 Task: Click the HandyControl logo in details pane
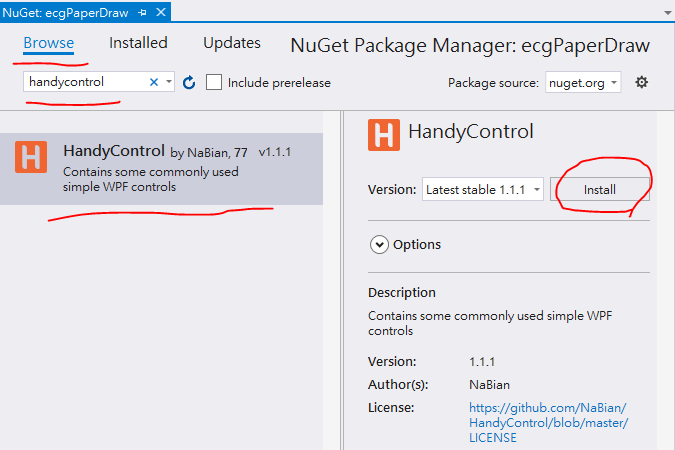click(384, 135)
